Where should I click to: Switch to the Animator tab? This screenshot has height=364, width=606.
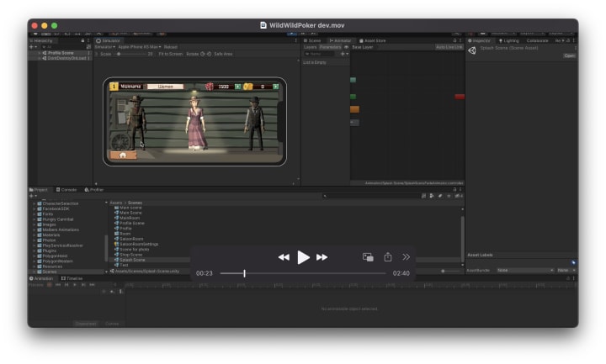pyautogui.click(x=340, y=40)
